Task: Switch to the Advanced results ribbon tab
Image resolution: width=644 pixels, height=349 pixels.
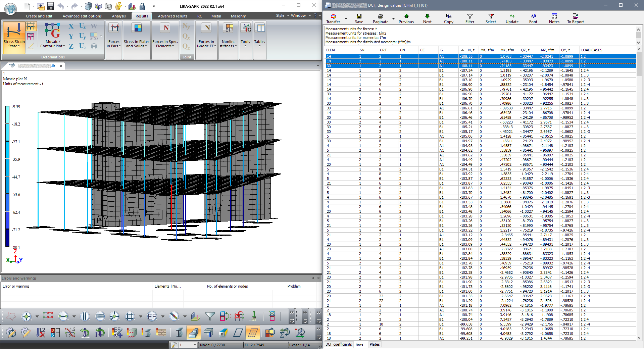Action: point(172,16)
